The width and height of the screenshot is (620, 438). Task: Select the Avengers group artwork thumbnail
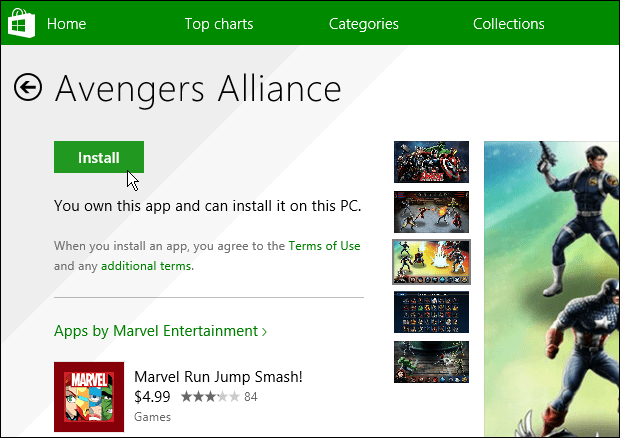(431, 162)
